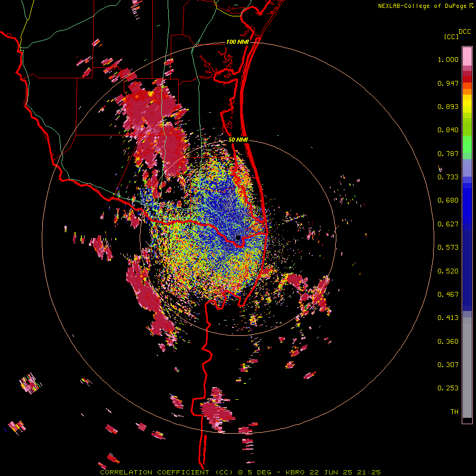This screenshot has height=476, width=476.
Task: Click the 0.520 scale label
Action: pos(448,271)
